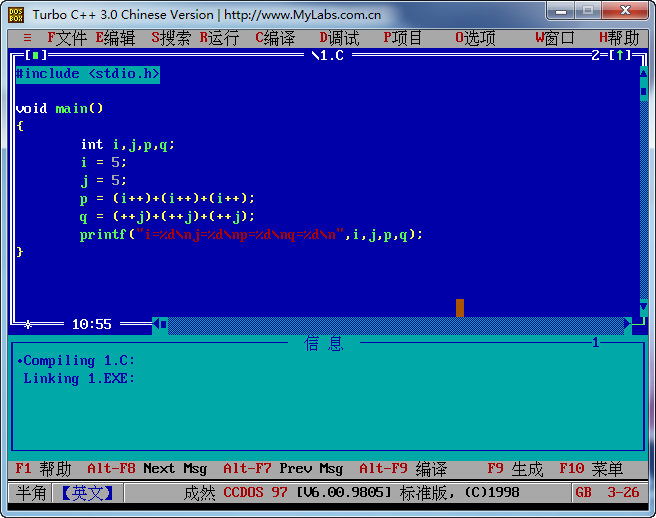Click Alt-F9 编译 shortcut
The height and width of the screenshot is (518, 656).
[403, 469]
